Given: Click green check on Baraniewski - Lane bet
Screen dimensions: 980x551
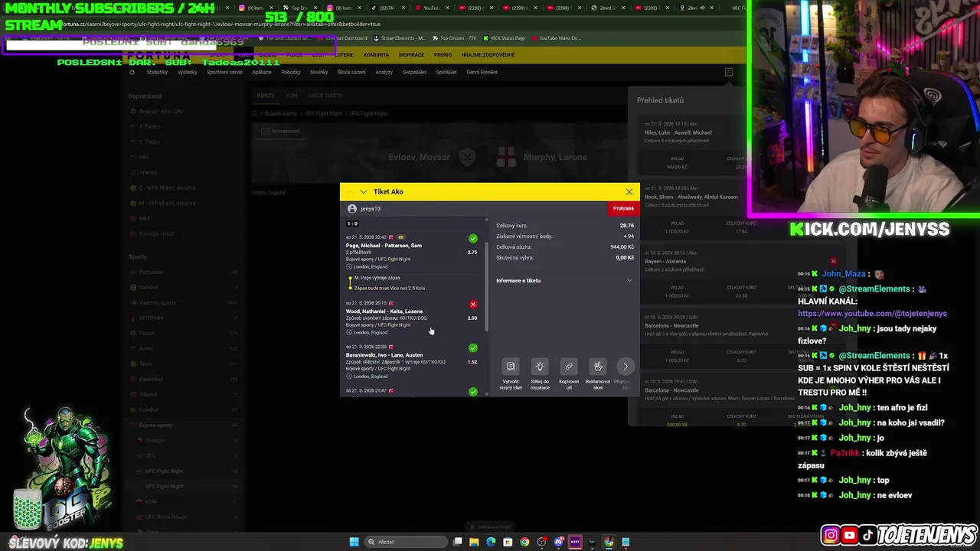Looking at the screenshot, I should pos(472,348).
